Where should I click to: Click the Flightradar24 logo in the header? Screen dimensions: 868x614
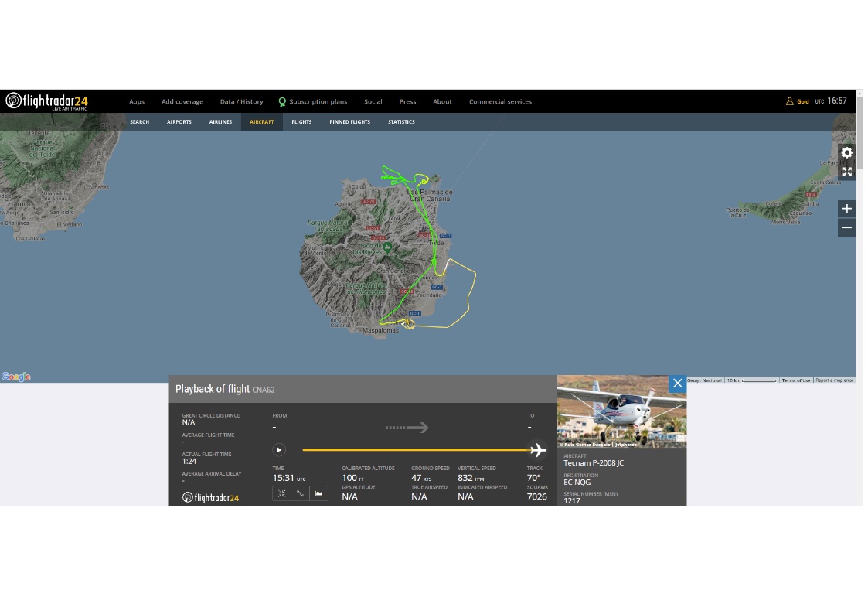[46, 101]
